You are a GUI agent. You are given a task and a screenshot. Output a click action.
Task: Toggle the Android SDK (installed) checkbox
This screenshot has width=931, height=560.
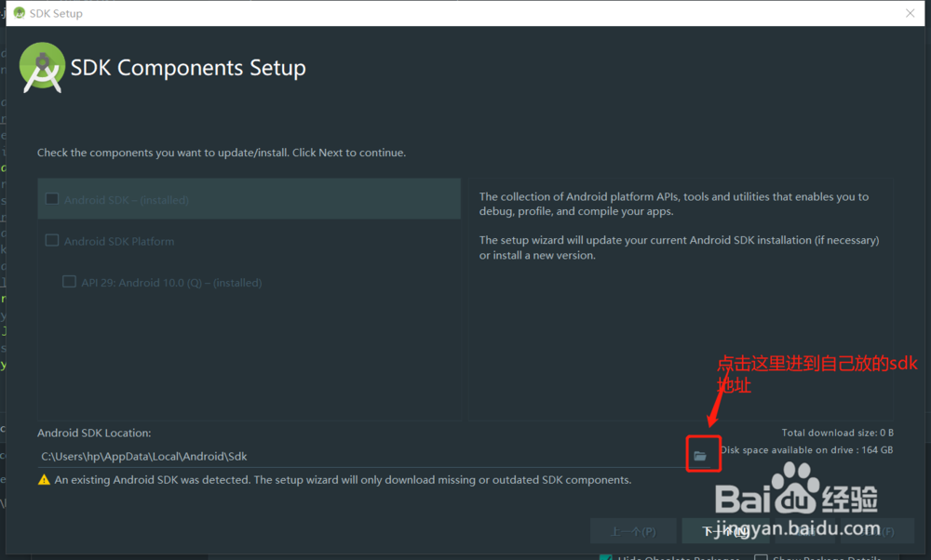tap(52, 199)
